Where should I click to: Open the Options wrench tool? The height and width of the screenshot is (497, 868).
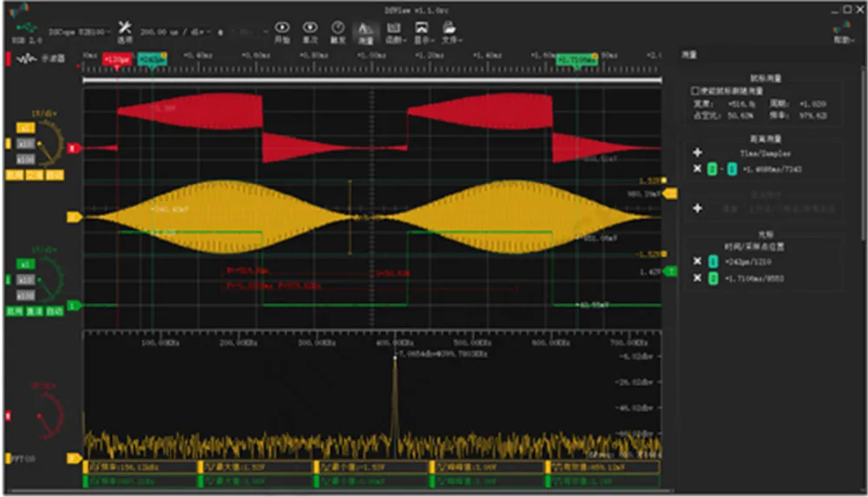point(125,31)
